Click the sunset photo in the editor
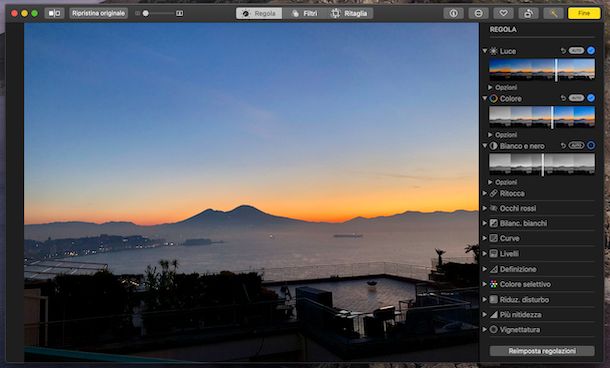The width and height of the screenshot is (610, 368). click(x=251, y=192)
